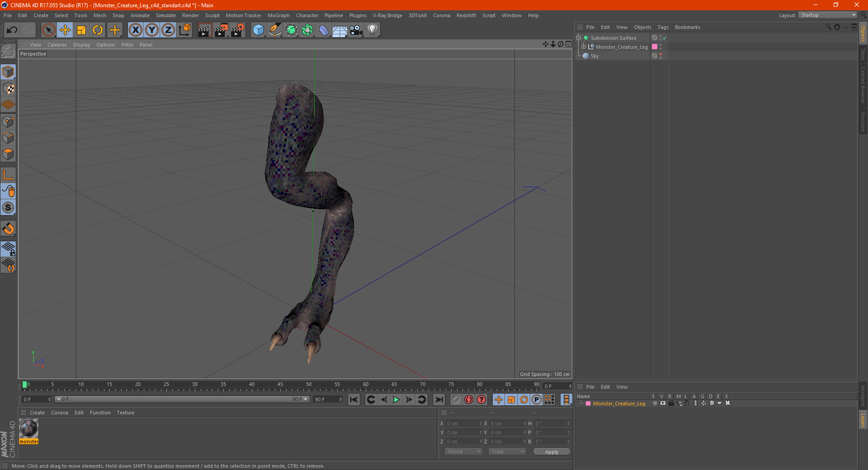Image resolution: width=868 pixels, height=470 pixels.
Task: Play the animation forward
Action: click(x=396, y=399)
